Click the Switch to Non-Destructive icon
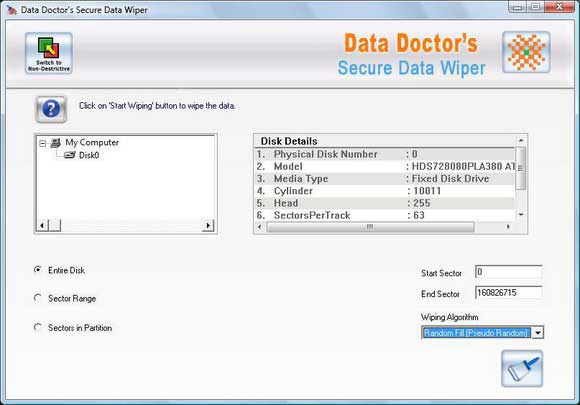Viewport: 580px width, 405px height. (48, 53)
